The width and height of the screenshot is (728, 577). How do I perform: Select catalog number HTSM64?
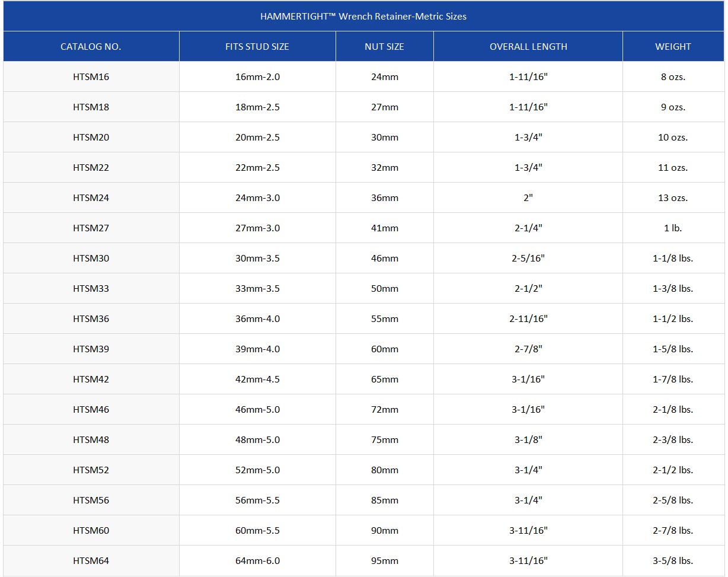pyautogui.click(x=91, y=561)
